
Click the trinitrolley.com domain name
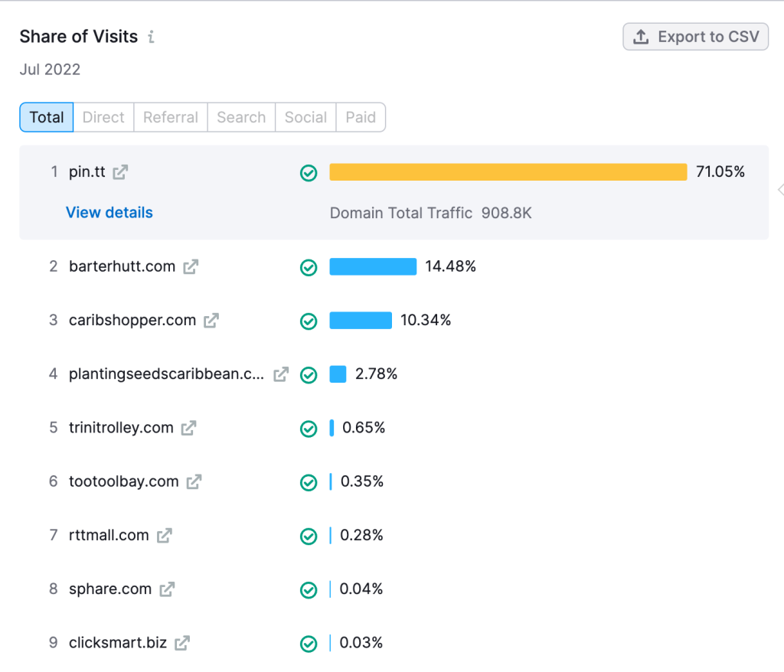(121, 428)
